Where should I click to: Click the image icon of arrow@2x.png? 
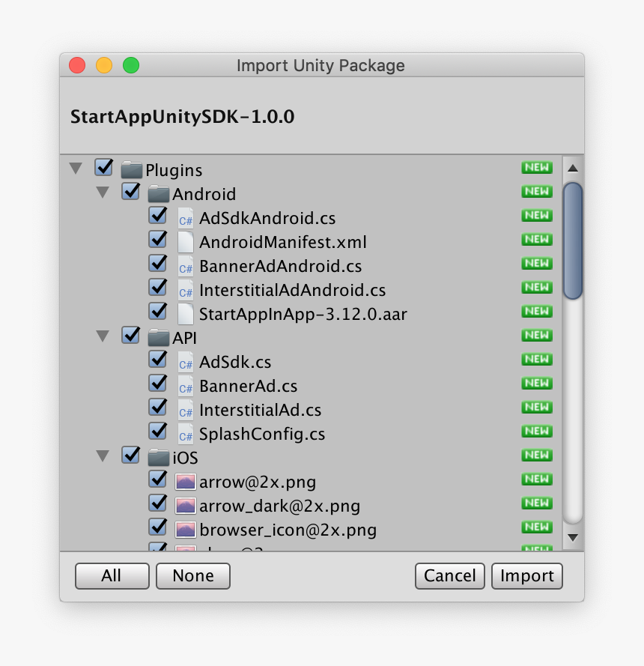point(186,482)
